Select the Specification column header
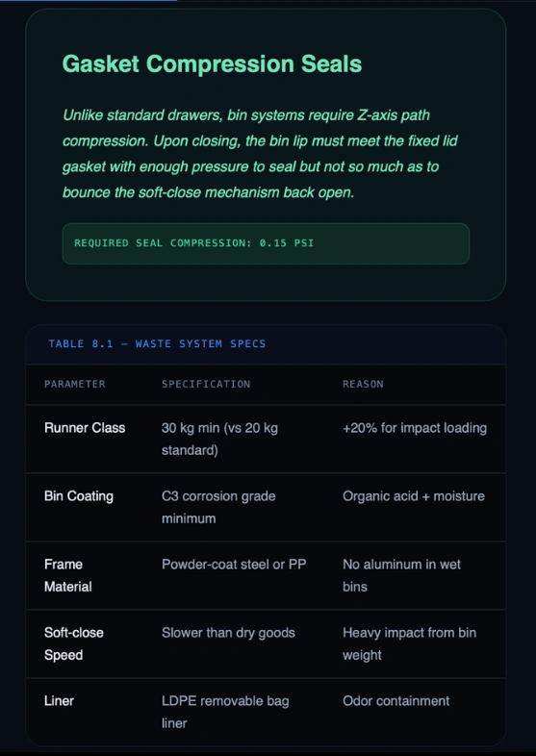 click(206, 385)
